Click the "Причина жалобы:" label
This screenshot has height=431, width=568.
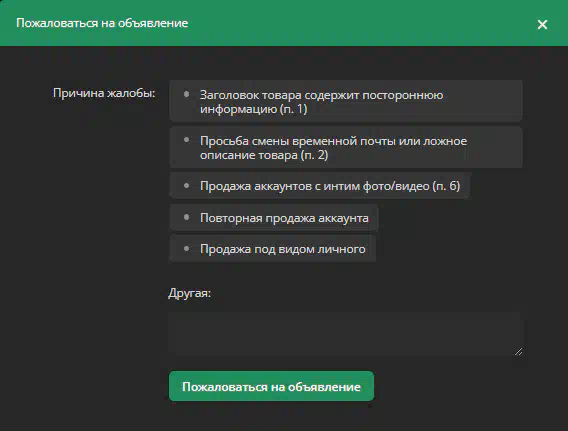click(104, 93)
